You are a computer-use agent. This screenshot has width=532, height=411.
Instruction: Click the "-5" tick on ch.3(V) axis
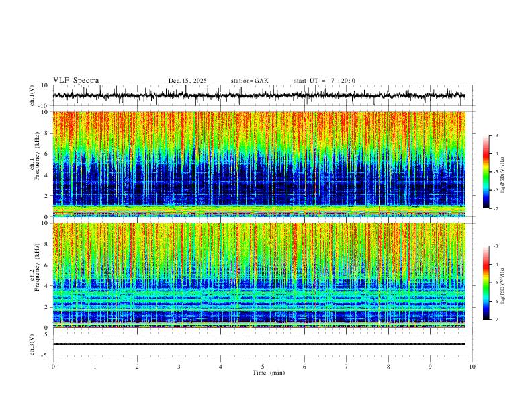[45, 355]
